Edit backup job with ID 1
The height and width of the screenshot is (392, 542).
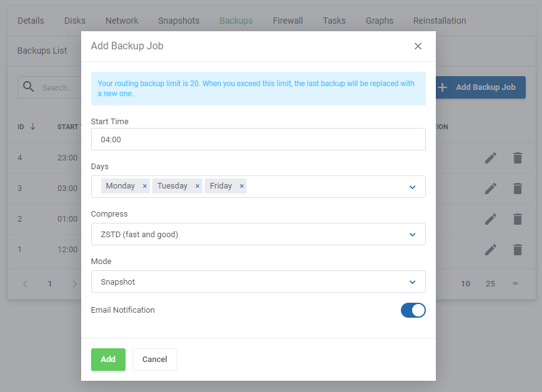click(491, 250)
